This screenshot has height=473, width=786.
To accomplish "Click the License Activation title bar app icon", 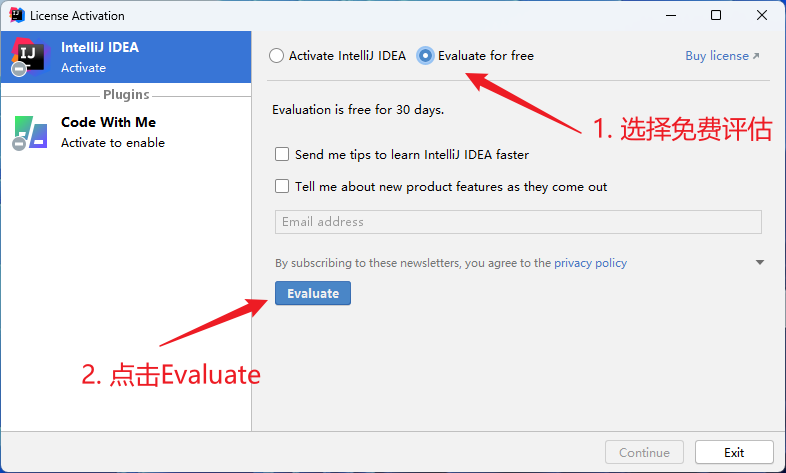I will pos(17,16).
